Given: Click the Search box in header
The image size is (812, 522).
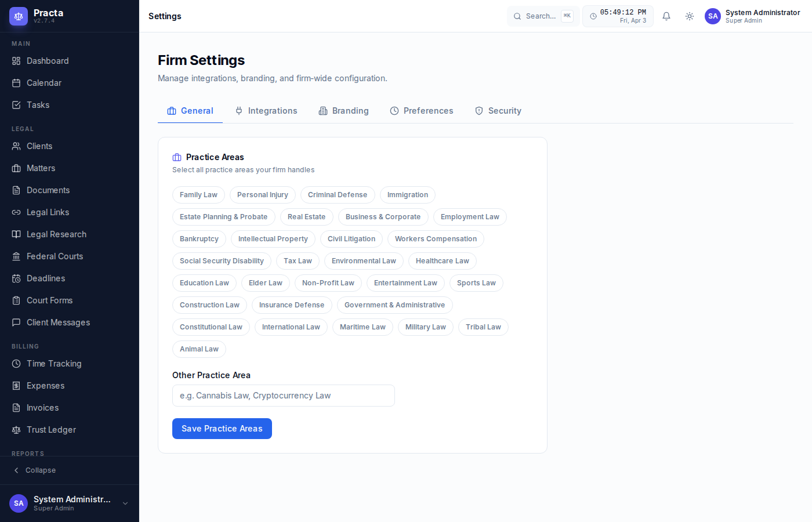Looking at the screenshot, I should pos(543,16).
